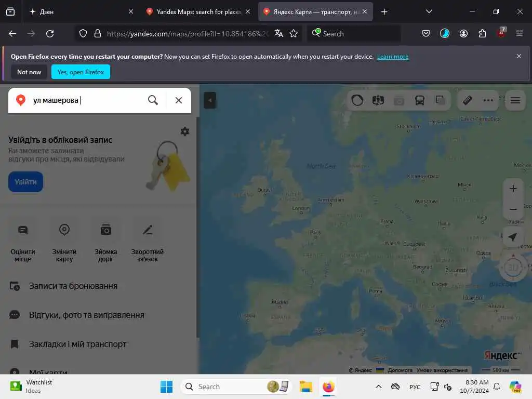Open Watchlist Ideas widget
Screen dimensions: 532x399
pyautogui.click(x=31, y=387)
